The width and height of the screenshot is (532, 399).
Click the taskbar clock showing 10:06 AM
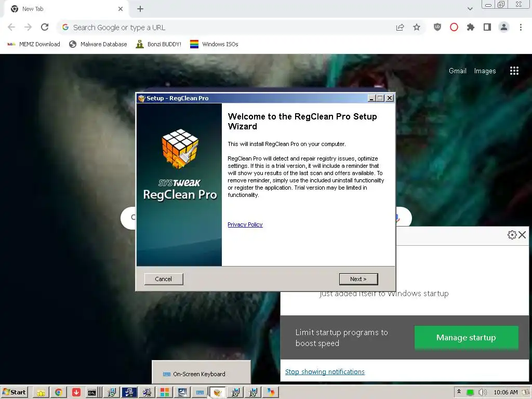pos(506,392)
